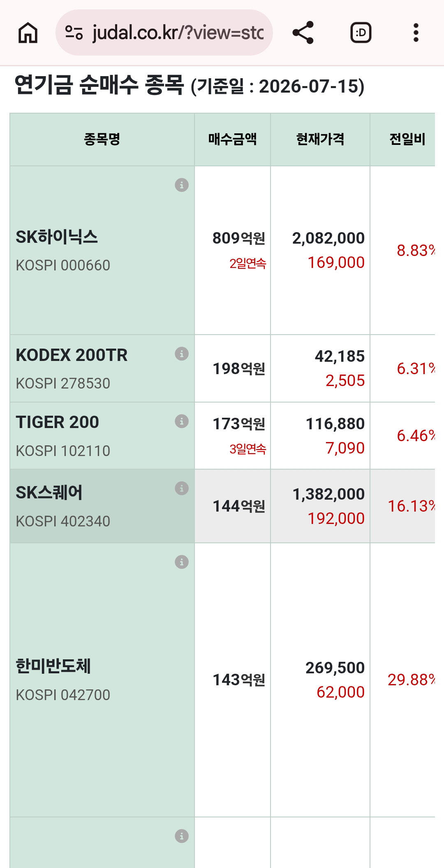Open site info icon in address bar
Viewport: 444px width, 868px height.
(x=74, y=33)
